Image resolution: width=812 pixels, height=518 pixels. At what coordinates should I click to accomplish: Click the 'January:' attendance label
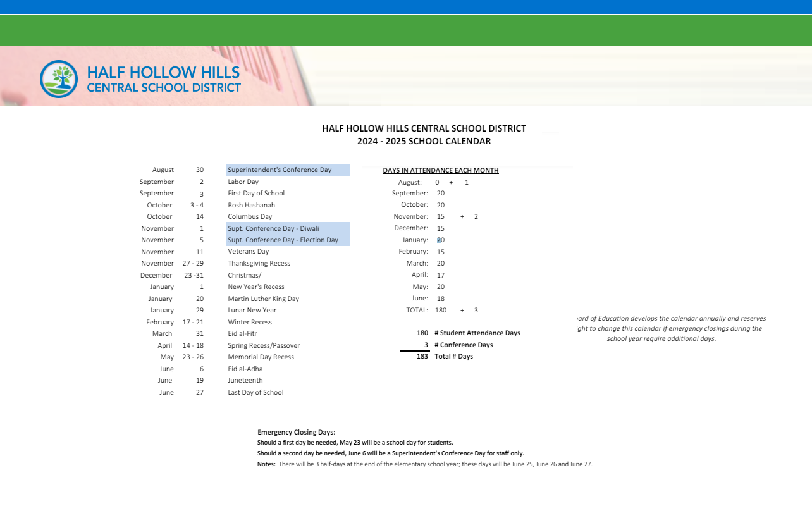tap(415, 240)
